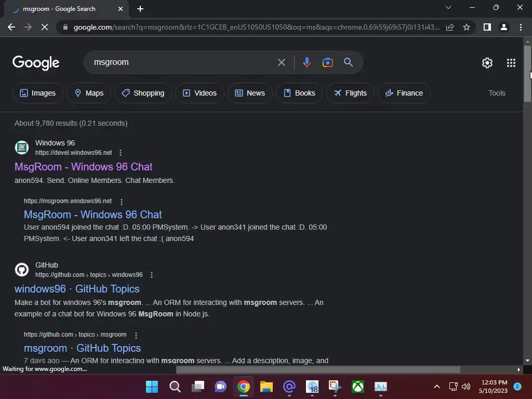Open taskbar Search

pyautogui.click(x=175, y=387)
